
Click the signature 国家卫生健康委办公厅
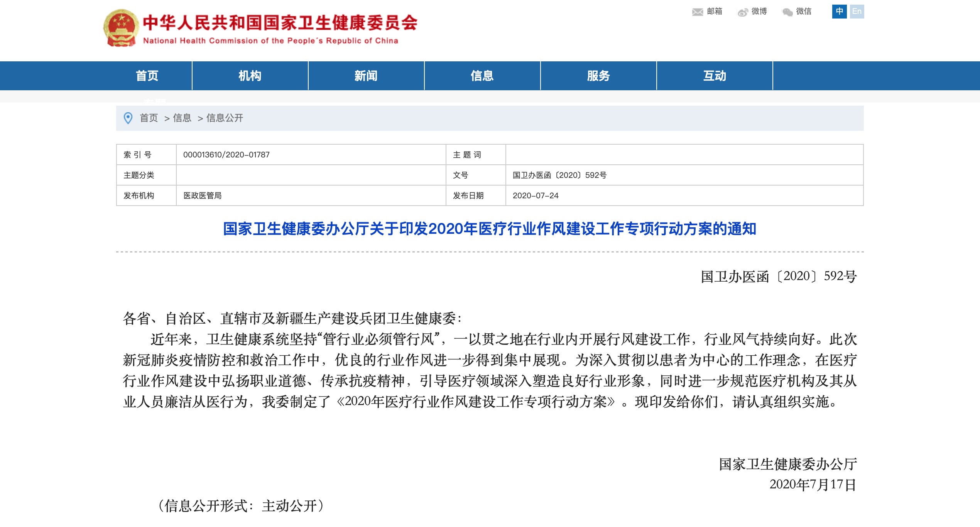coord(788,464)
